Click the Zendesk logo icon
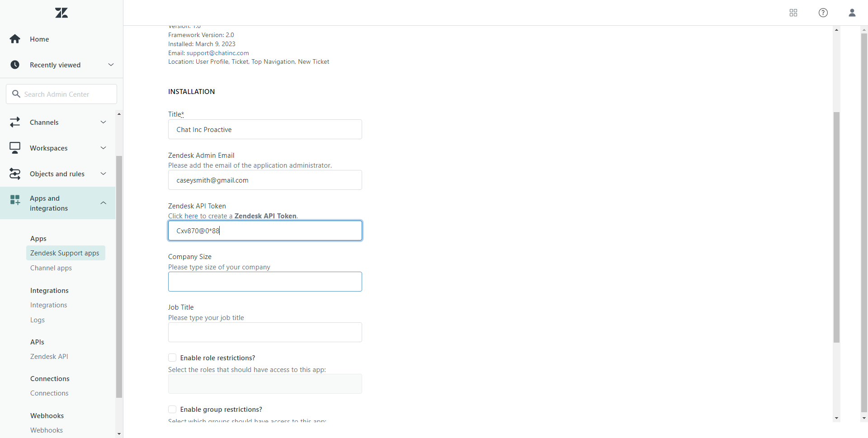868x438 pixels. point(61,13)
